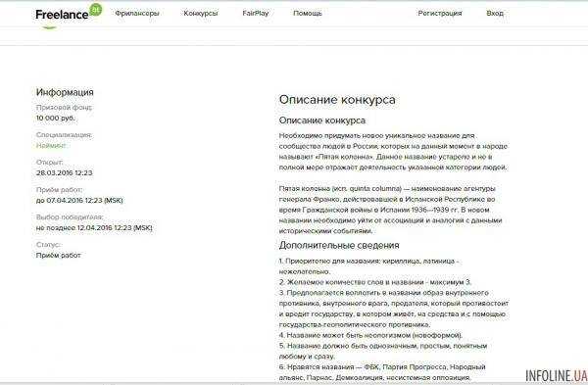
Task: Click the Вход login link
Action: pyautogui.click(x=495, y=13)
